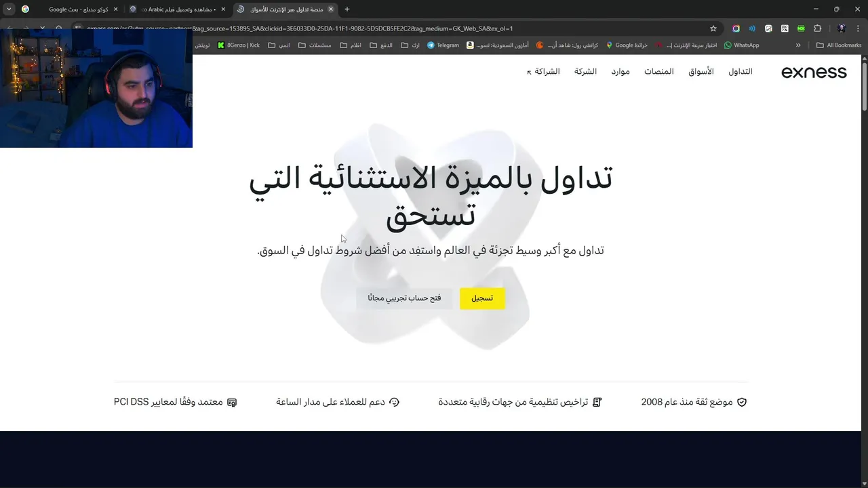
Task: Click the colorful circle extension icon
Action: coord(736,28)
